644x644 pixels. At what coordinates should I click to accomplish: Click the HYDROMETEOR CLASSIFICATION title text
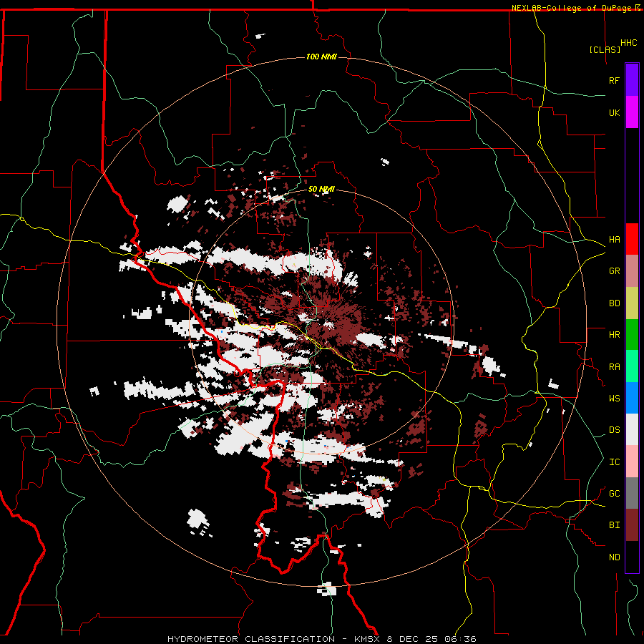coord(251,639)
